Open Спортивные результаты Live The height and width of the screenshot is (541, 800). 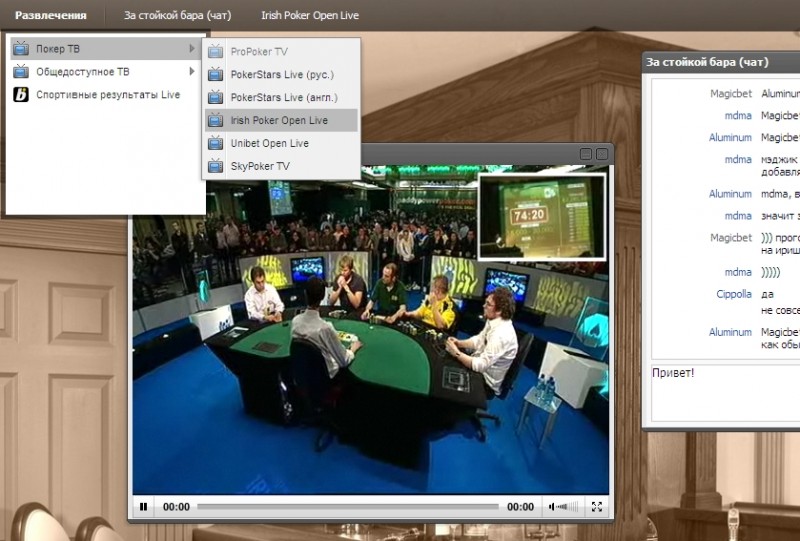[x=105, y=94]
